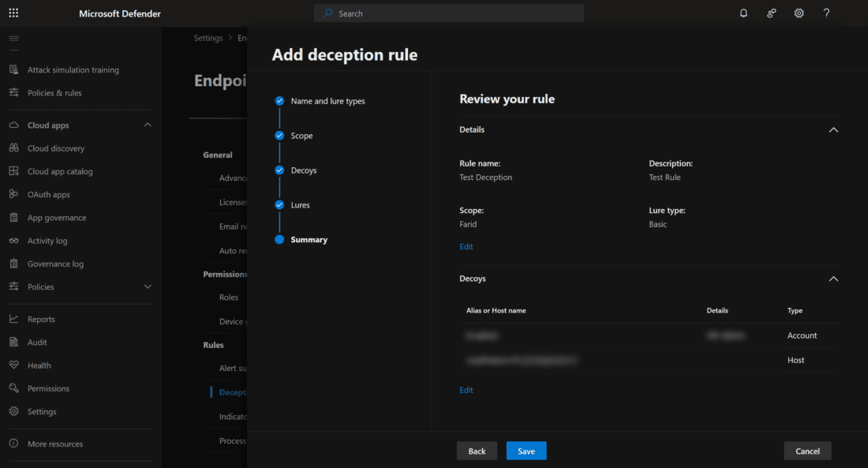Screen dimensions: 868x468
Task: Open App governance menu item
Action: (57, 218)
